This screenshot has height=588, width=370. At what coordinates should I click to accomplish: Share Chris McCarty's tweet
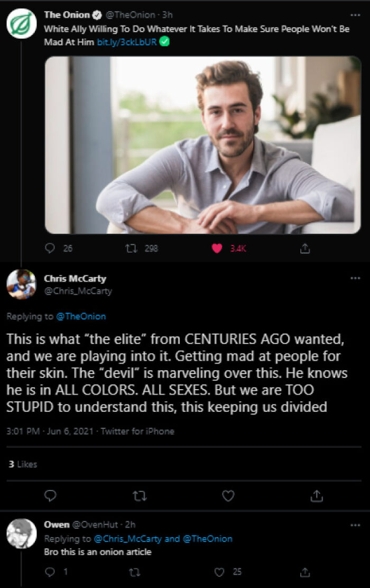pyautogui.click(x=316, y=495)
